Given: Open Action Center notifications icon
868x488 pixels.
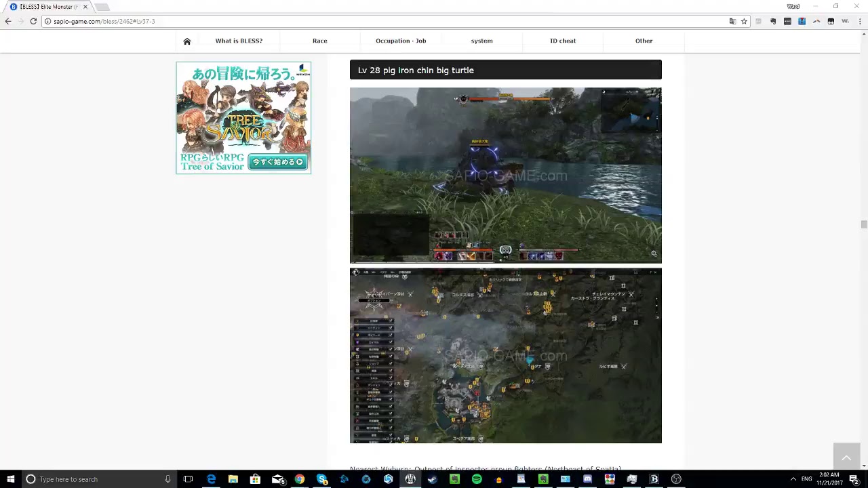Looking at the screenshot, I should [855, 479].
